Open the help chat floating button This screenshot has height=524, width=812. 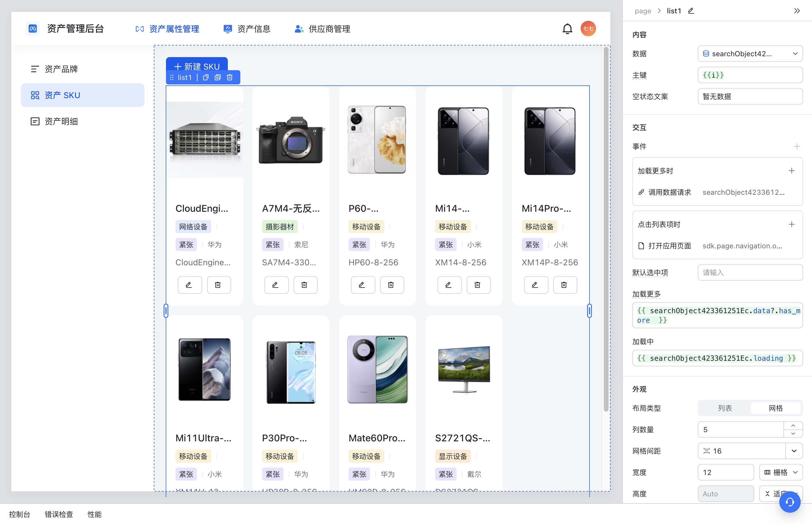789,501
